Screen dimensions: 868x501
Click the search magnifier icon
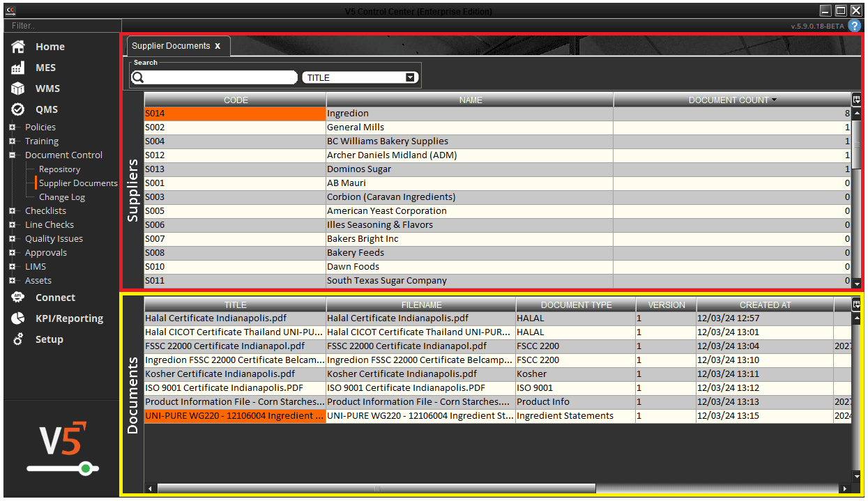click(x=137, y=77)
